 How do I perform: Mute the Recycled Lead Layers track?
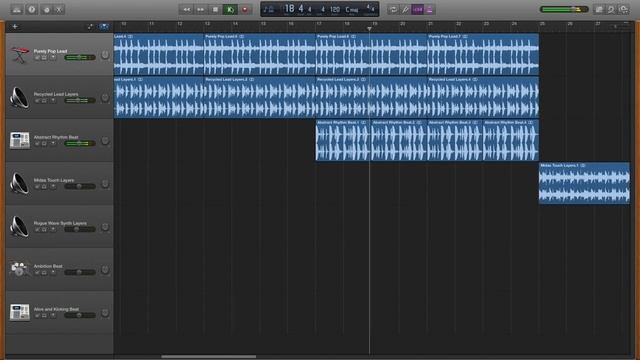pos(37,101)
